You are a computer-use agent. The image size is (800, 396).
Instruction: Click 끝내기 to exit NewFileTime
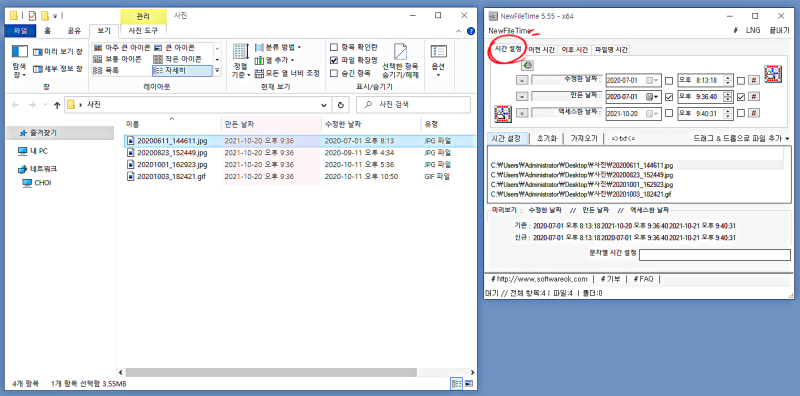point(779,30)
